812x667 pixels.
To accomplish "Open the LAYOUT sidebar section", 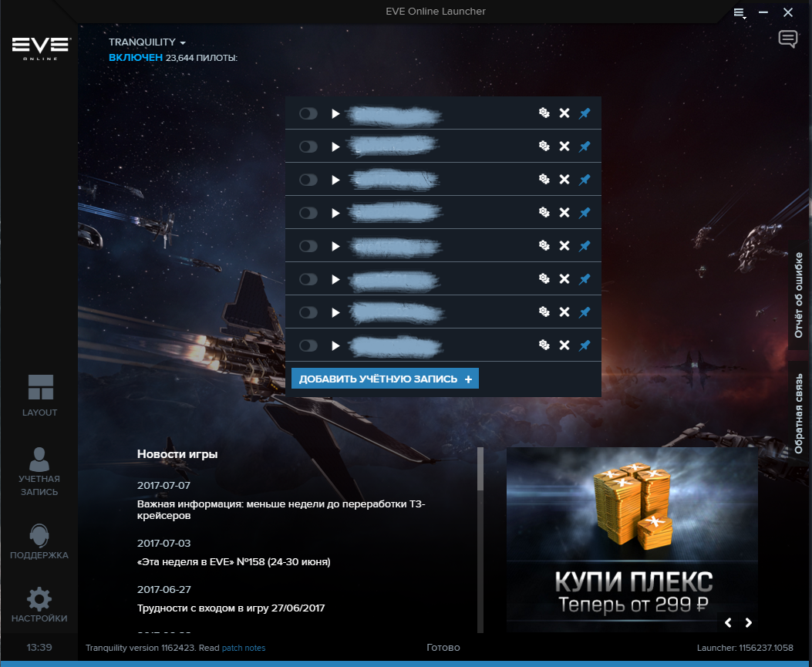I will (x=40, y=396).
